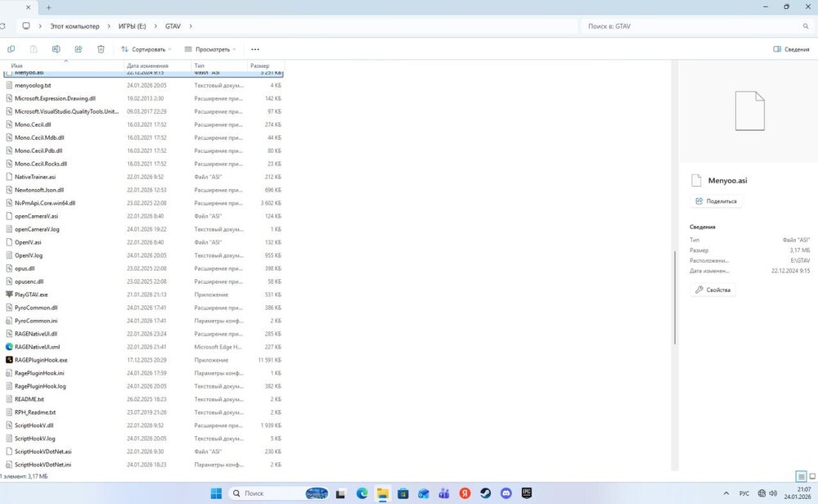Click the Delete trash icon
The image size is (818, 504).
[x=100, y=49]
